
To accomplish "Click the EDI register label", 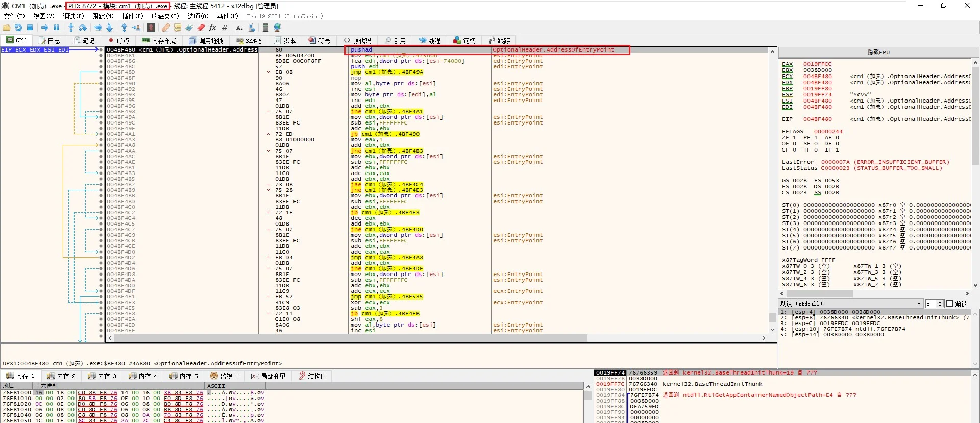I will click(x=787, y=107).
